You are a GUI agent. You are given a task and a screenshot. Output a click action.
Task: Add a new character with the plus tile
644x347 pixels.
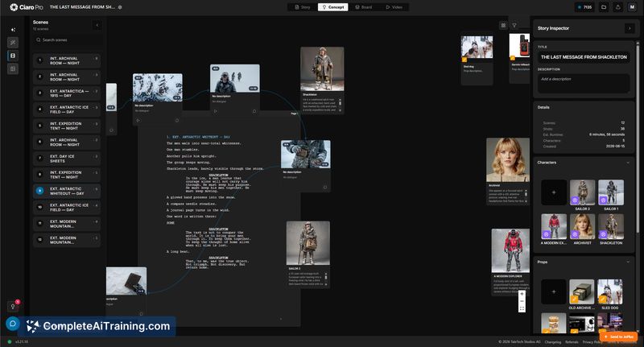[x=554, y=192]
